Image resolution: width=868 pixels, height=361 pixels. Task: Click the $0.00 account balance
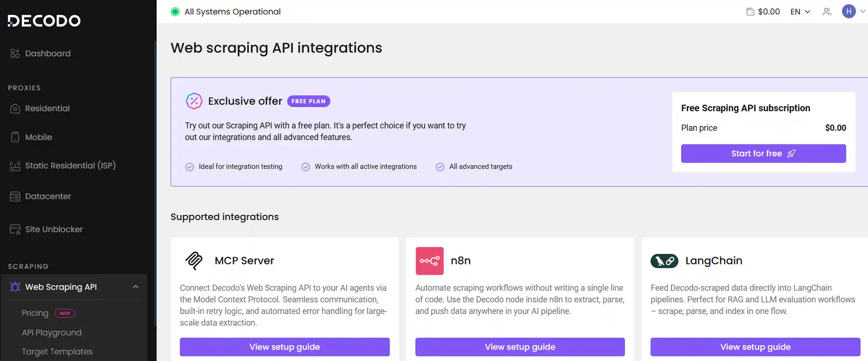click(x=769, y=12)
